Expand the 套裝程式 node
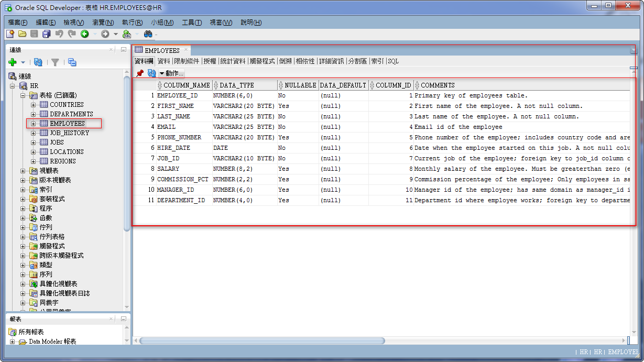Viewport: 644px width, 362px height. 23,199
